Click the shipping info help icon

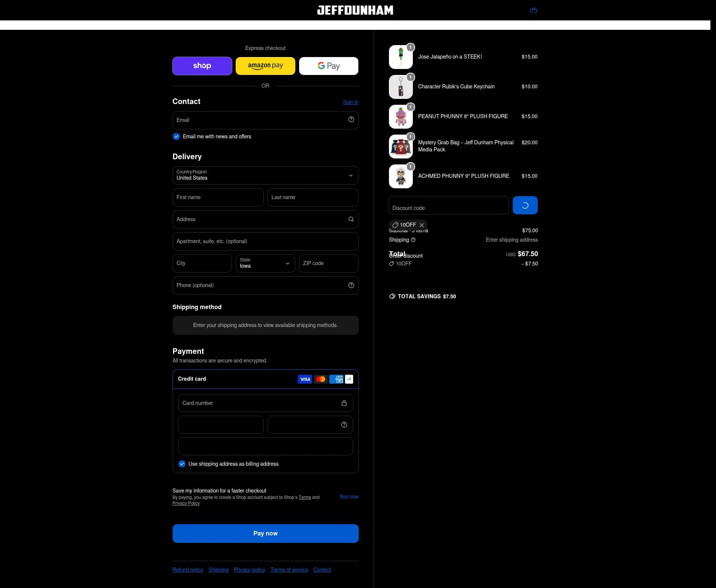coord(413,240)
